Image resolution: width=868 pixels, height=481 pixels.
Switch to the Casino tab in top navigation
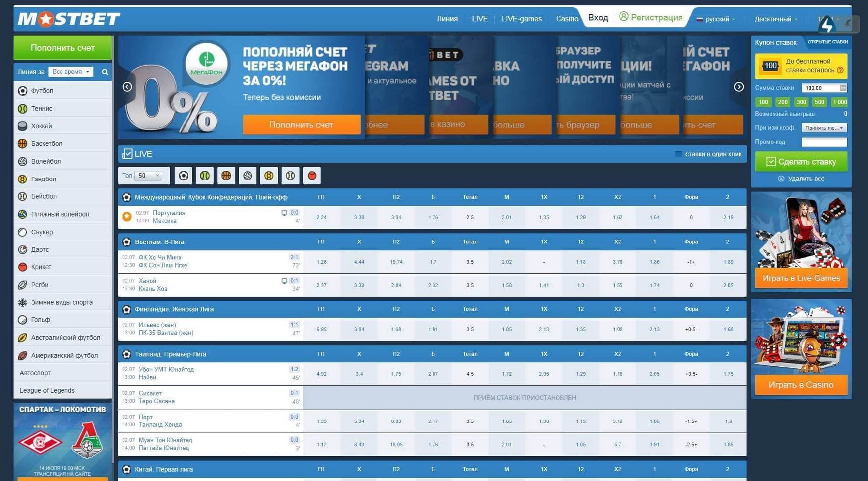[x=567, y=19]
